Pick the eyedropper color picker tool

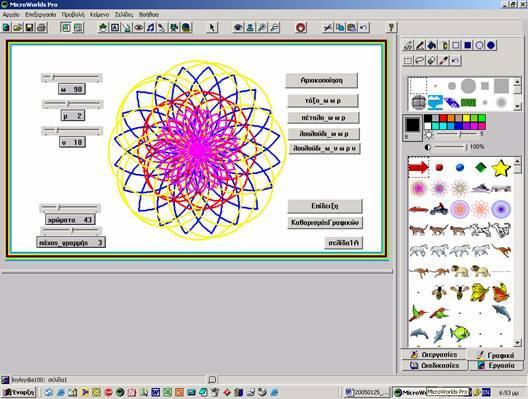(443, 61)
